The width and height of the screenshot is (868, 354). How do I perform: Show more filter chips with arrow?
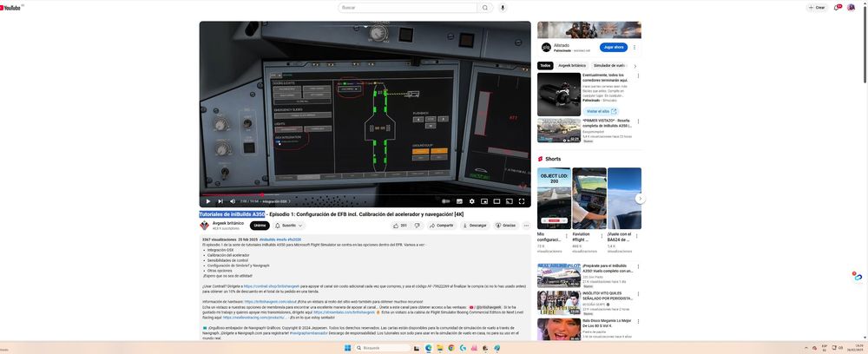click(635, 66)
